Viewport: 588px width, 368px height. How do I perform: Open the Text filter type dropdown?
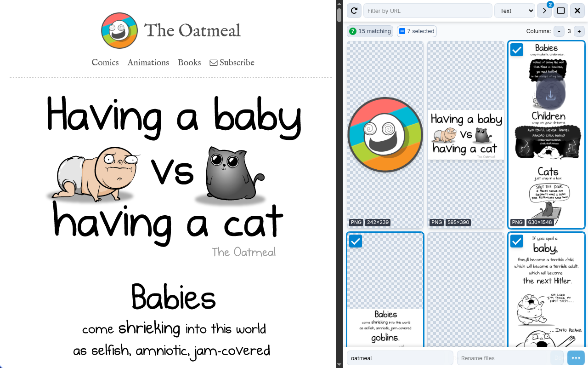(x=514, y=11)
